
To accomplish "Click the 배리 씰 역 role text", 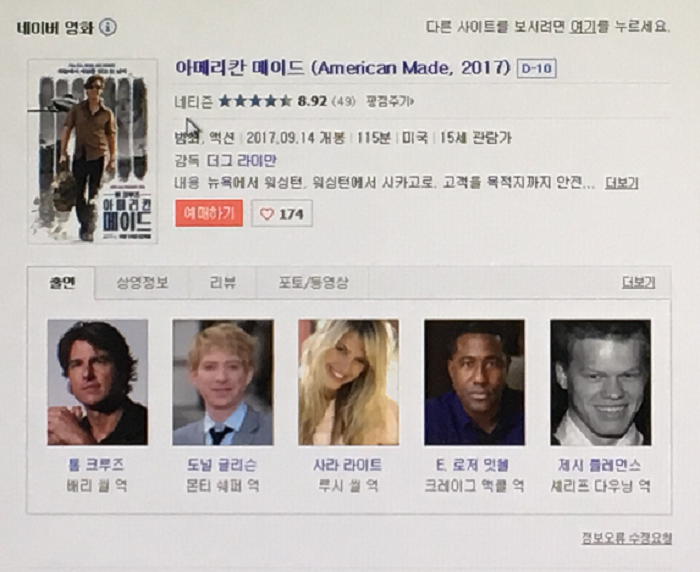I will click(x=97, y=485).
